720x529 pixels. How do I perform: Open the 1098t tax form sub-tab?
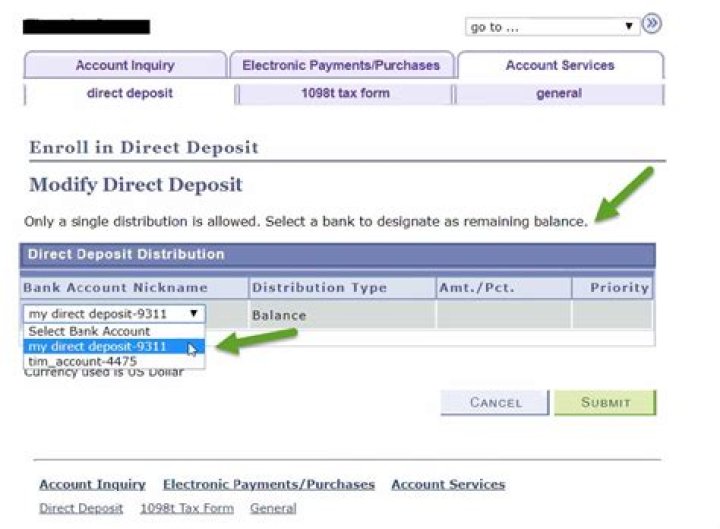click(345, 94)
